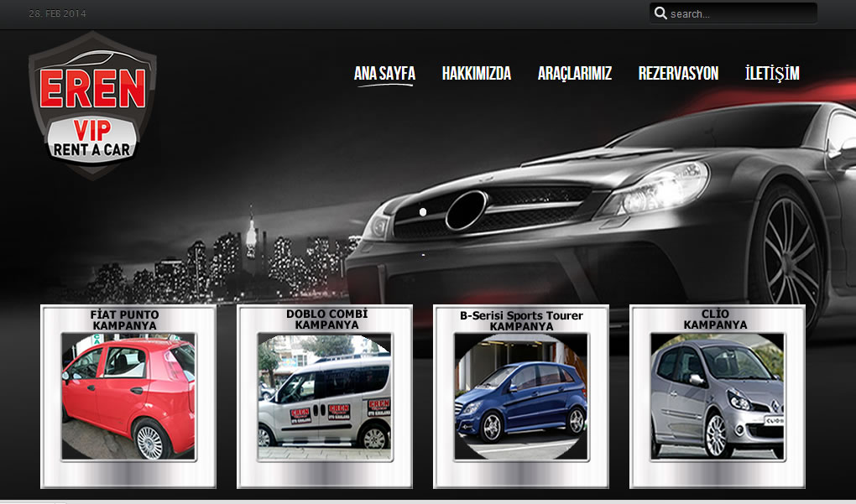Open the Ana Sayfa menu item

click(x=384, y=74)
